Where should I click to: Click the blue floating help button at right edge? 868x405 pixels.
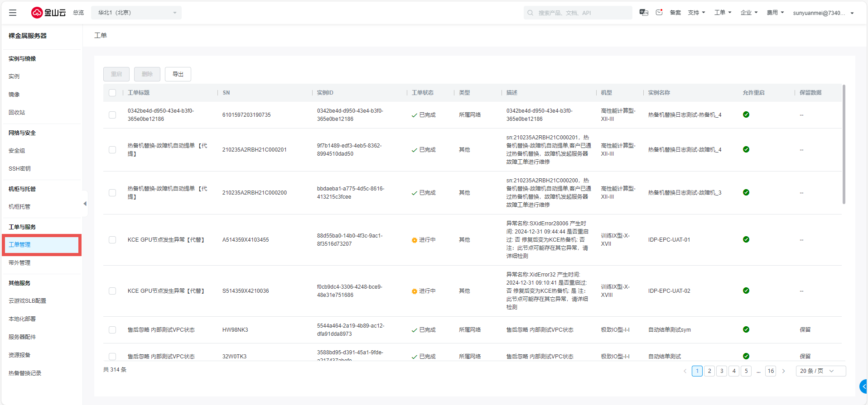pyautogui.click(x=863, y=386)
